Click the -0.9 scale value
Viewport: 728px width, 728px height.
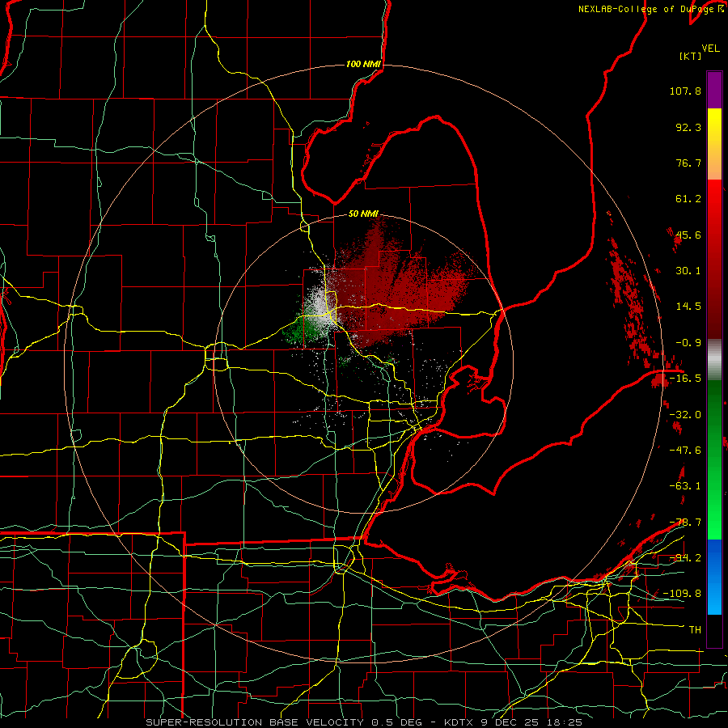688,343
